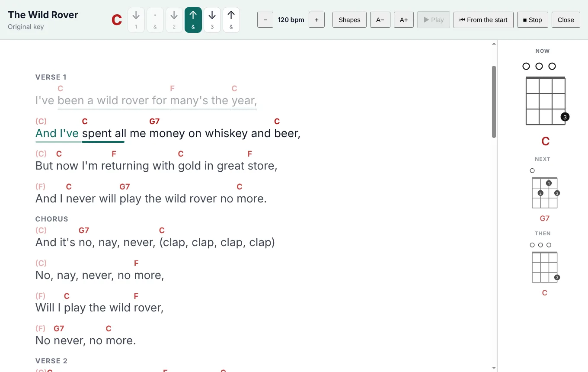588x372 pixels.
Task: Click 'The Wild Rover' song title
Action: [x=43, y=15]
